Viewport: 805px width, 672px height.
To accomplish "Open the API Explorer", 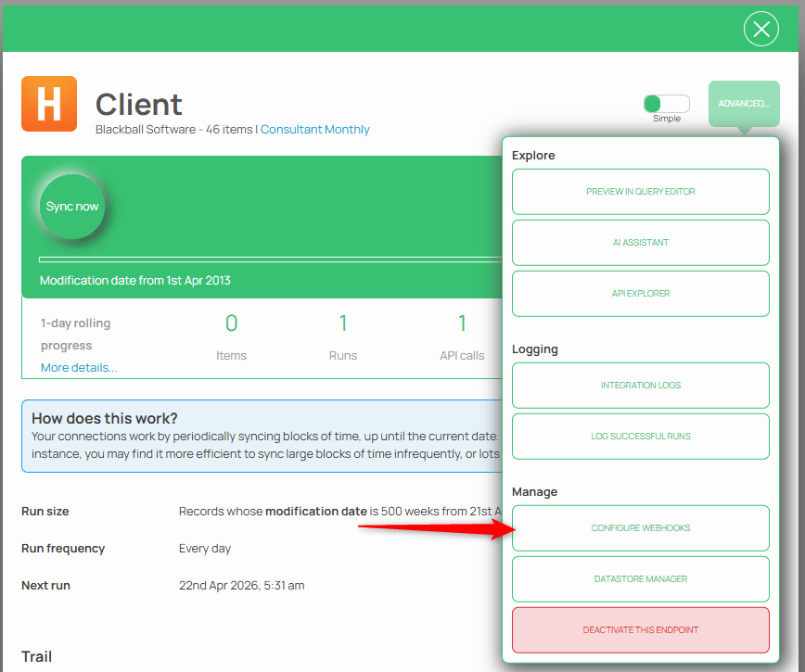I will point(640,294).
